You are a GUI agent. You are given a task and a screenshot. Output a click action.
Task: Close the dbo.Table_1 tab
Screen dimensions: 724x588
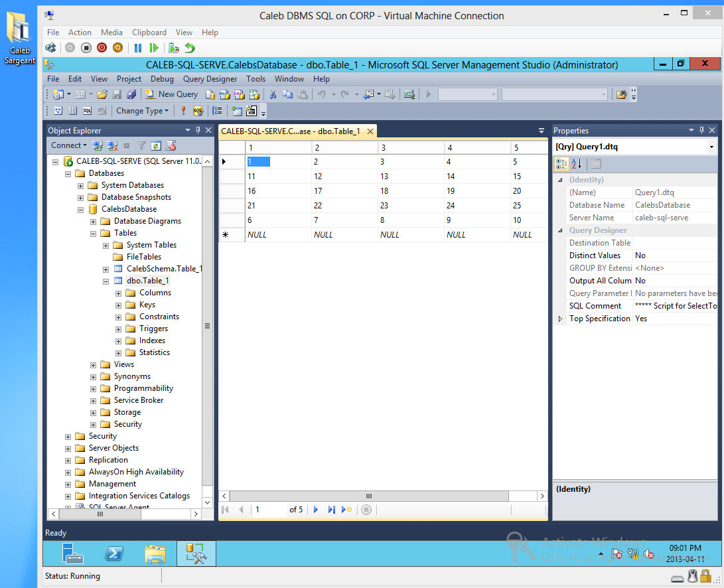coord(370,131)
